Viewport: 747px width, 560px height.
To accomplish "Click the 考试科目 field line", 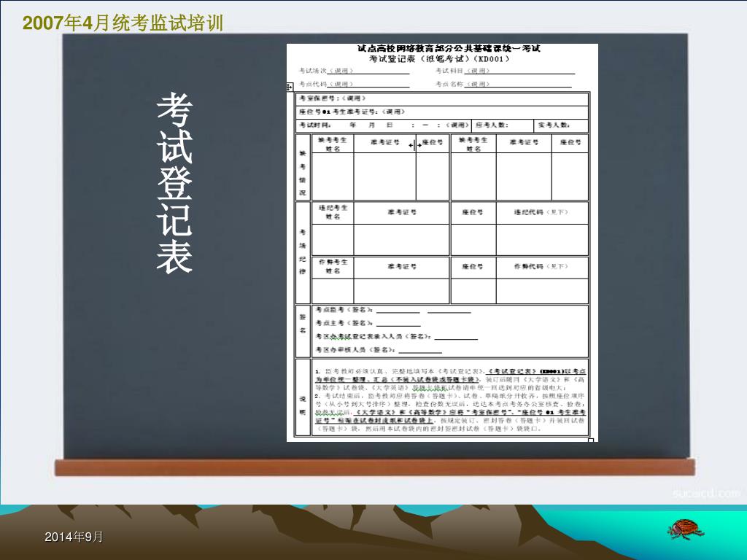I will pyautogui.click(x=505, y=71).
